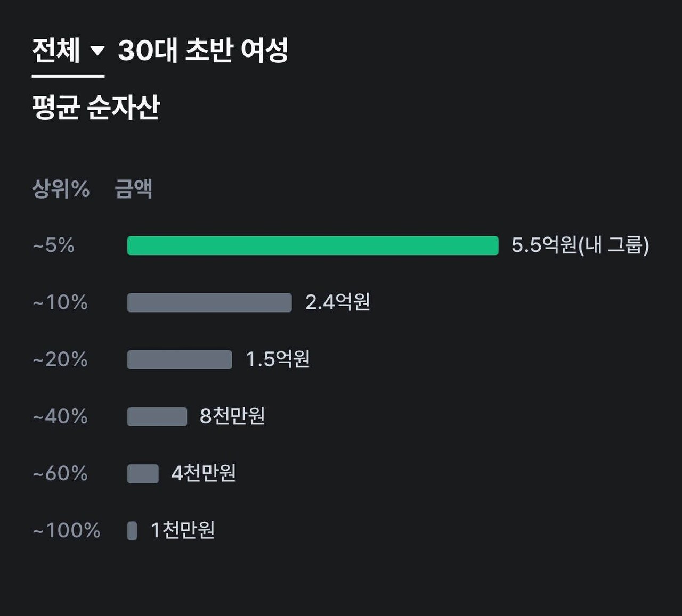Click the ~10% percentile bar
The height and width of the screenshot is (616, 682).
(x=209, y=302)
